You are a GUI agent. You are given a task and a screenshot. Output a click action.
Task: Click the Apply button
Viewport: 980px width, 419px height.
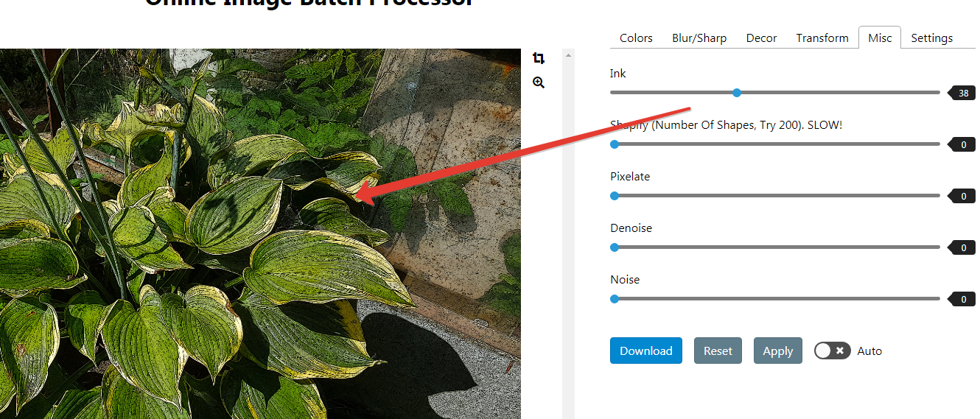coord(777,351)
